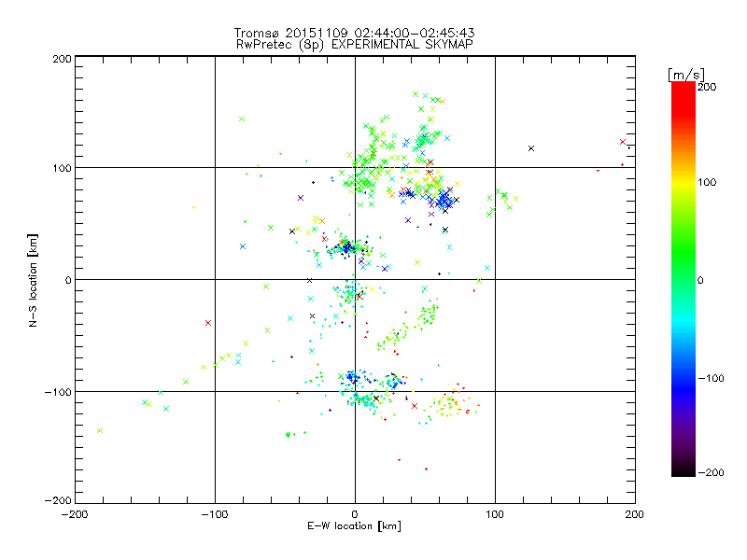Click the y-axis tick label '200' at top
This screenshot has width=747, height=560.
tap(62, 59)
